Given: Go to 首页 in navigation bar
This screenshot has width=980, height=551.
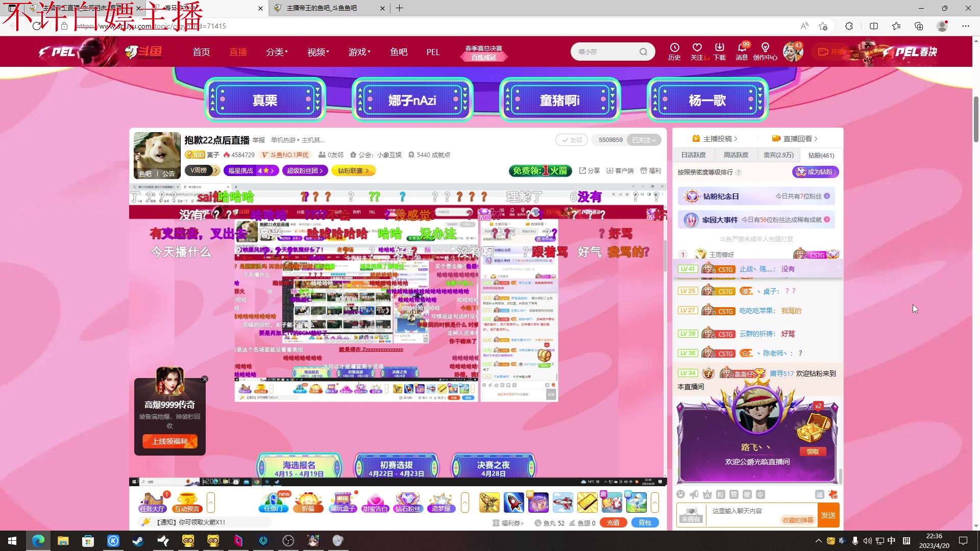Looking at the screenshot, I should tap(201, 52).
